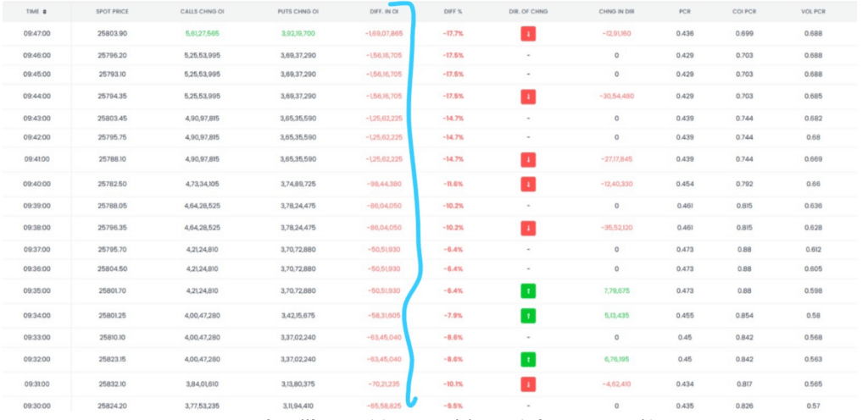868x420 pixels.
Task: Click the sort icon beside TIME header
Action: (x=45, y=12)
